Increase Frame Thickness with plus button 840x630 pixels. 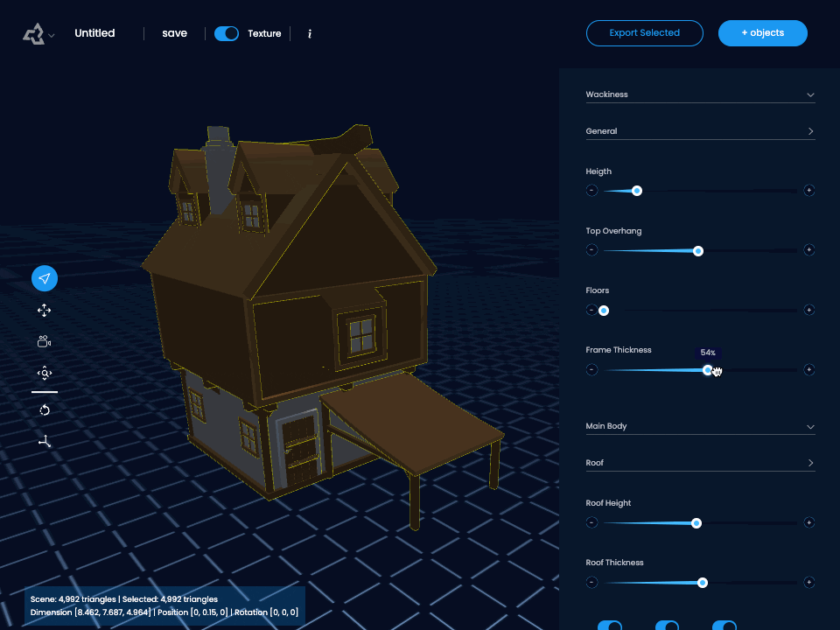(808, 369)
